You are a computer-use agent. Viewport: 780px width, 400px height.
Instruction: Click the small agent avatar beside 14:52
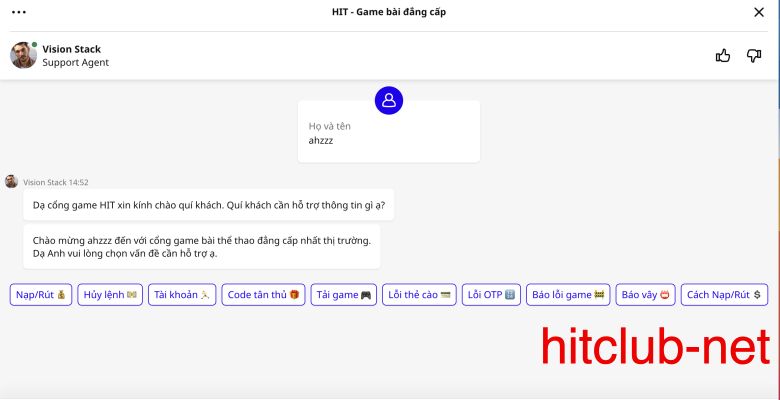11,182
